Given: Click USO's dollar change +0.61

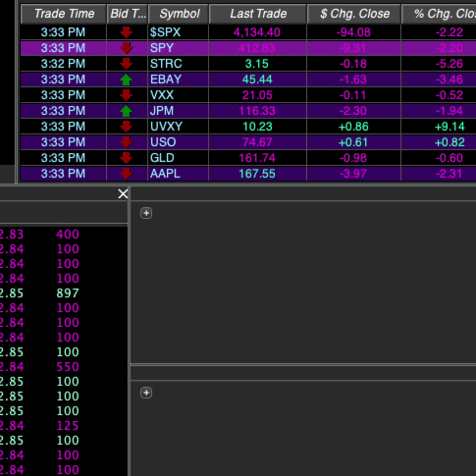Looking at the screenshot, I should point(353,142).
